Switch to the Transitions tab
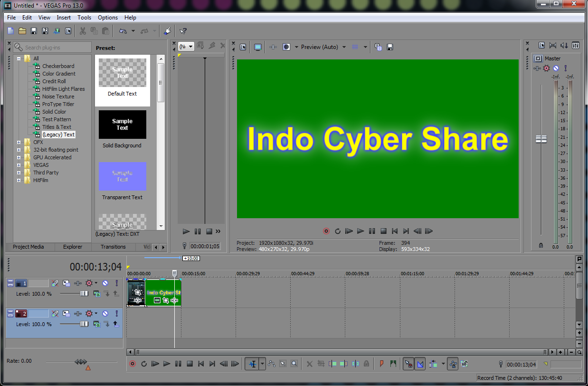588x386 pixels. coord(113,247)
